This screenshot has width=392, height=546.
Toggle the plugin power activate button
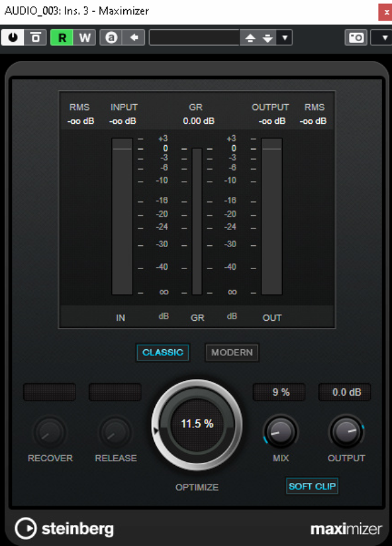pyautogui.click(x=13, y=37)
